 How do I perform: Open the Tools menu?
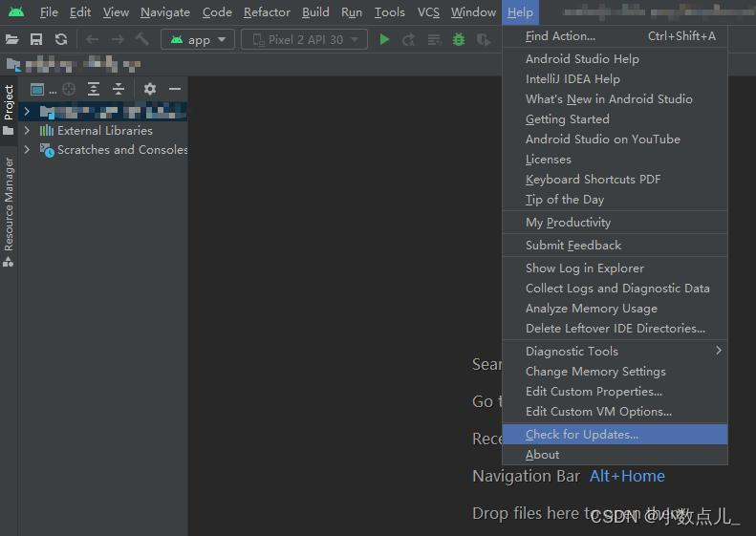[390, 12]
